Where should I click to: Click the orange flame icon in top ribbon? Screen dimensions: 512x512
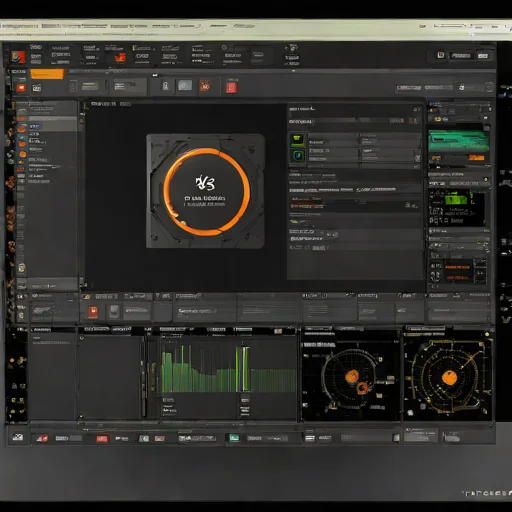[120, 57]
